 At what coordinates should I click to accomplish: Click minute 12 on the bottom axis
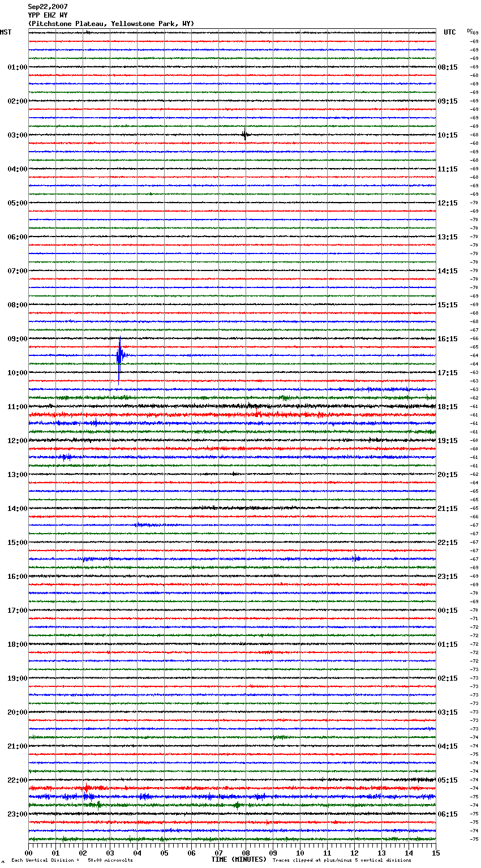(354, 853)
